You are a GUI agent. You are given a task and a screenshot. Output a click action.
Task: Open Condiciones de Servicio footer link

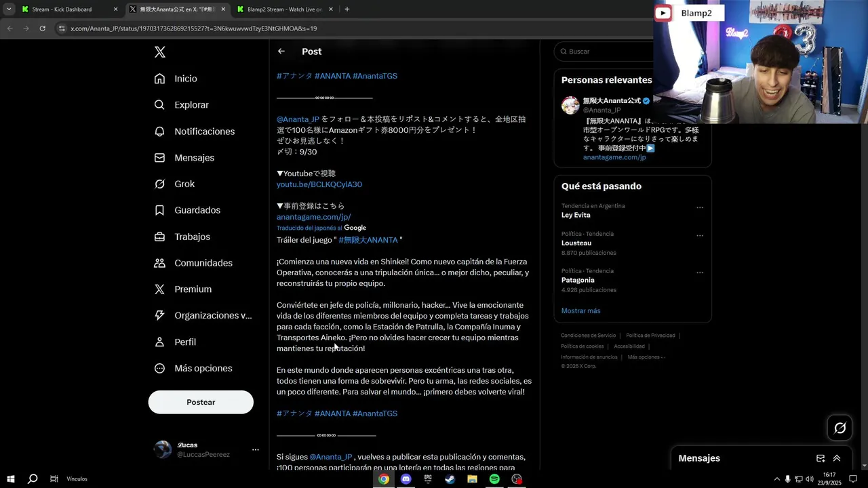point(589,335)
